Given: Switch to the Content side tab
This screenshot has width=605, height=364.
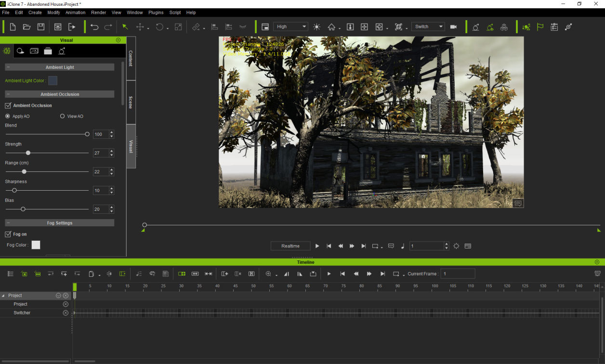Looking at the screenshot, I should pos(131,58).
